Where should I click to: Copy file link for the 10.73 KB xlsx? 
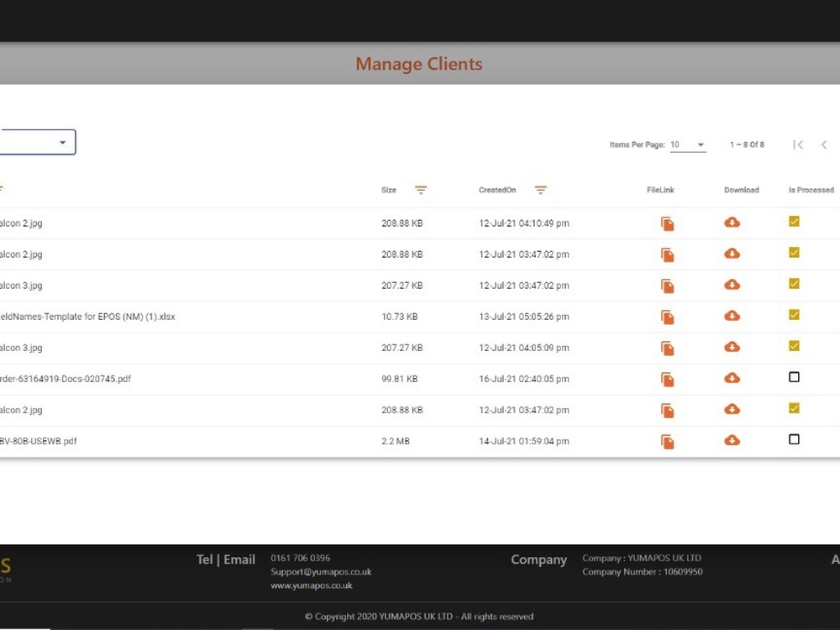pos(667,317)
